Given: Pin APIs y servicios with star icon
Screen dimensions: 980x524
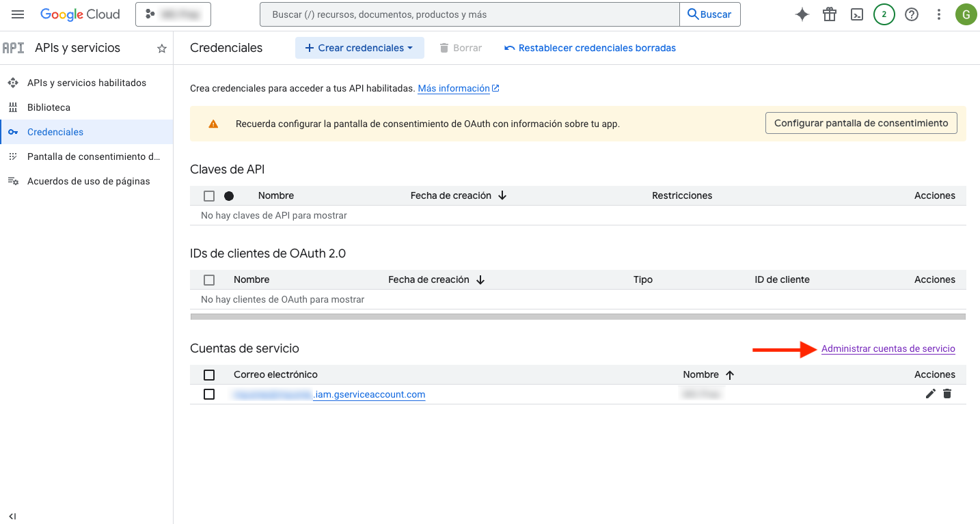Looking at the screenshot, I should pos(162,49).
